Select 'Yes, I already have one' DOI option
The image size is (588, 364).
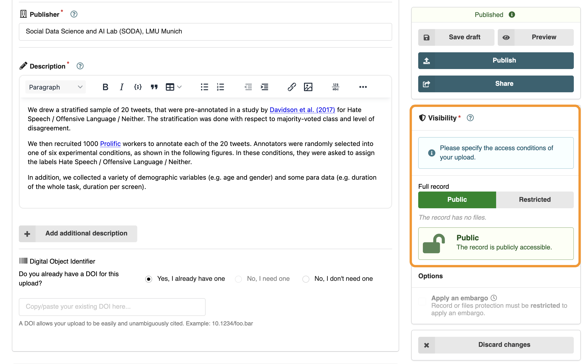click(x=149, y=279)
